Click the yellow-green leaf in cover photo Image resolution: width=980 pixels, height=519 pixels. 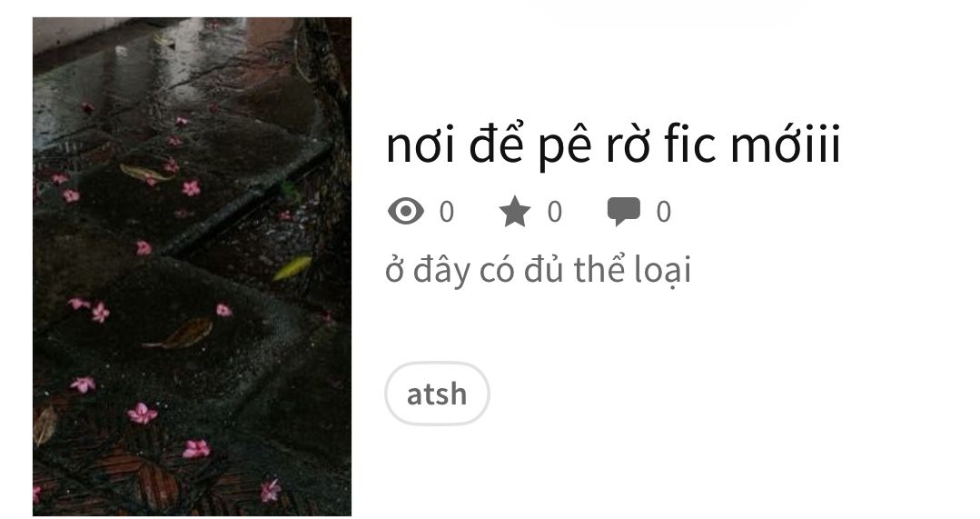tap(292, 267)
